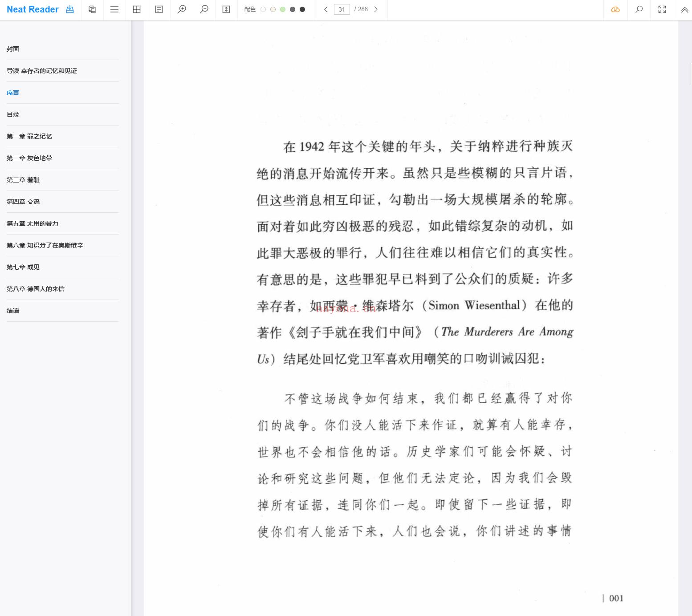Select the black color theme swatch
Image resolution: width=692 pixels, height=616 pixels.
pyautogui.click(x=302, y=9)
